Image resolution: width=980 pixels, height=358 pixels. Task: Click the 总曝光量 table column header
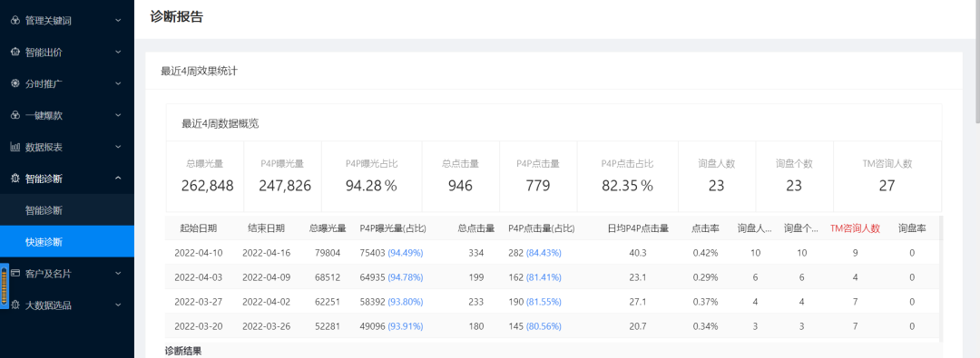[328, 228]
